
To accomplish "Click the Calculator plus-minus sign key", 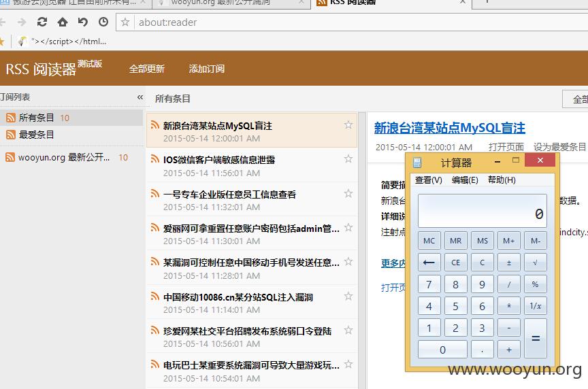I will pyautogui.click(x=509, y=263).
